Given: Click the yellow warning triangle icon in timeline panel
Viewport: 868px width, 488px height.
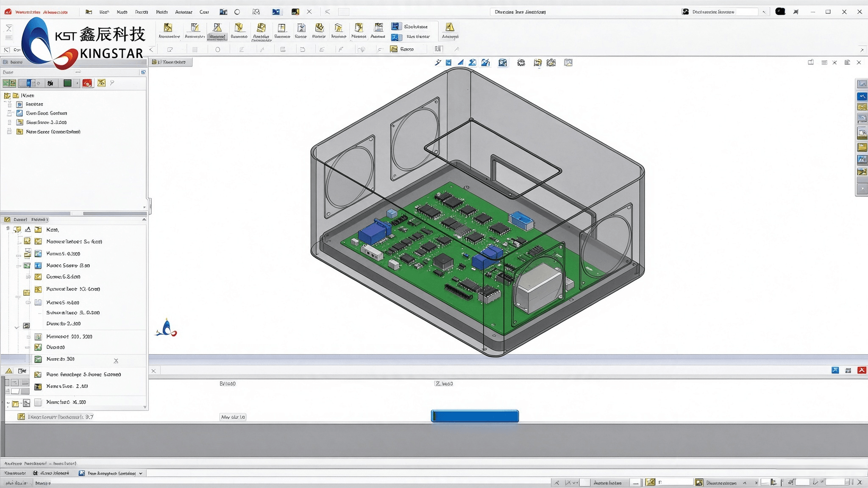Looking at the screenshot, I should pyautogui.click(x=9, y=371).
